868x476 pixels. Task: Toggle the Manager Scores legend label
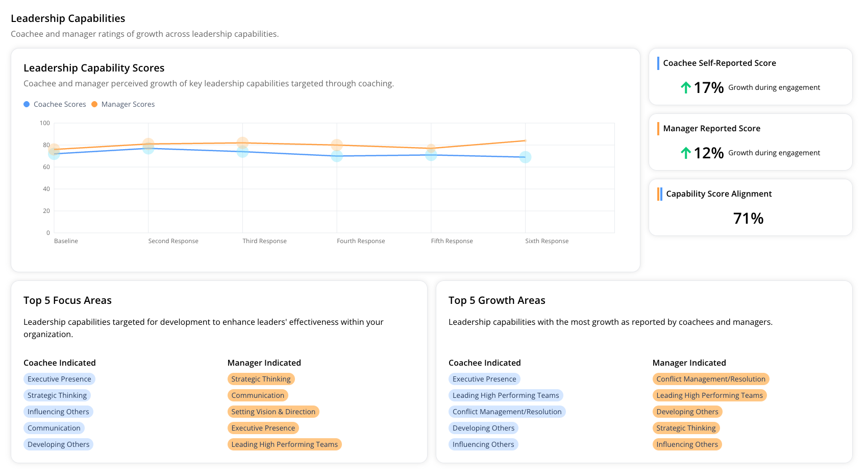(x=128, y=104)
